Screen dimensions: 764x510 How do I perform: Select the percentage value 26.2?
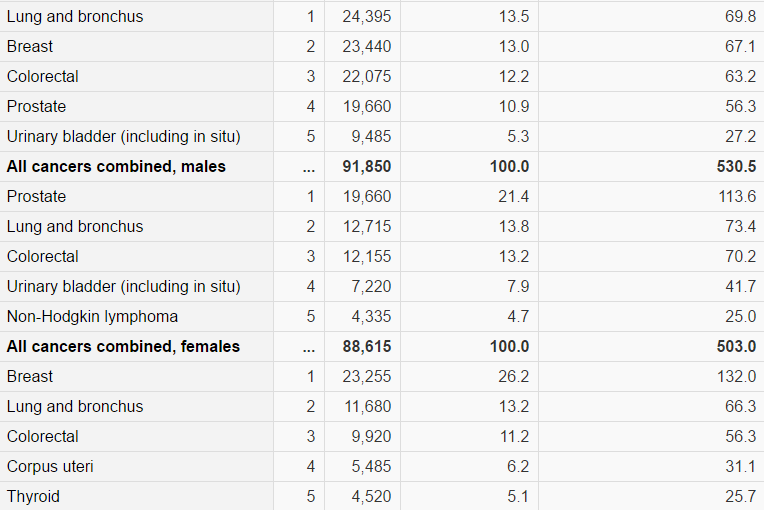click(514, 377)
